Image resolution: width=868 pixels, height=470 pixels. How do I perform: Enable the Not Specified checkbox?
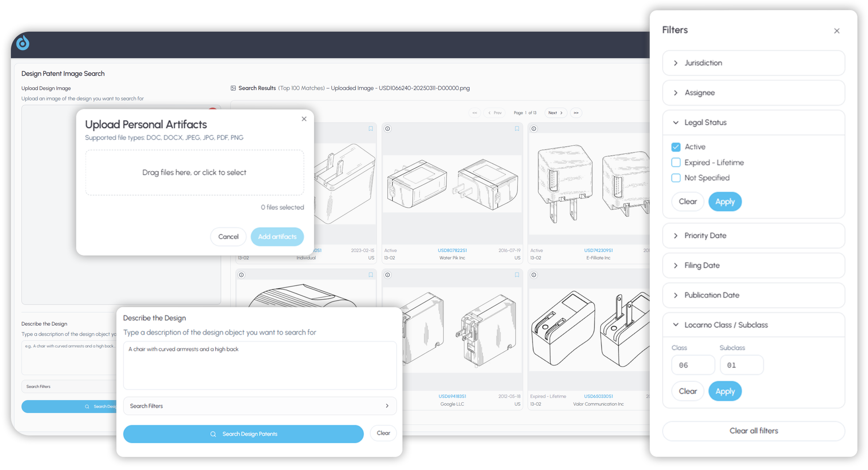676,178
